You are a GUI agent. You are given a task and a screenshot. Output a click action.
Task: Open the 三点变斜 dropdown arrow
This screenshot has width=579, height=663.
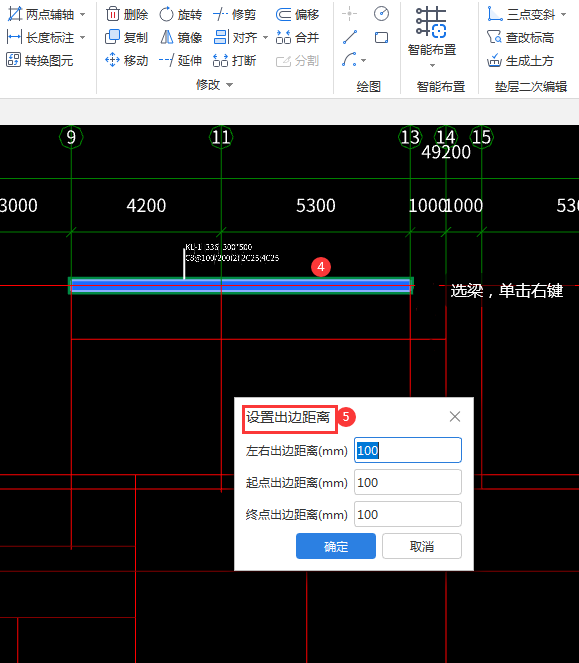(563, 15)
